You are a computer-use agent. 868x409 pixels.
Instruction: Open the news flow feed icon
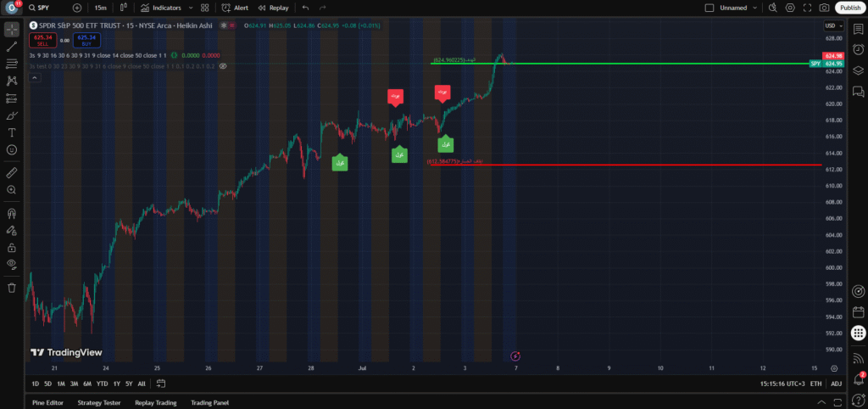click(858, 357)
